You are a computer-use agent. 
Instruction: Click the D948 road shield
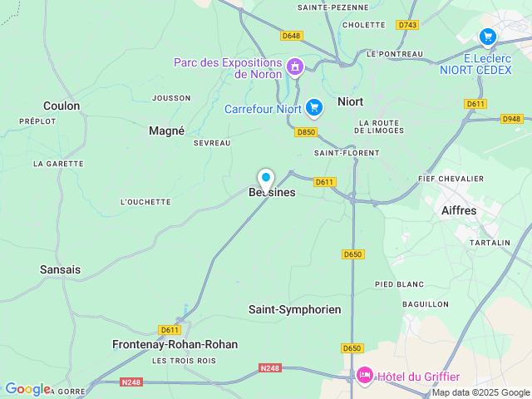click(x=512, y=119)
